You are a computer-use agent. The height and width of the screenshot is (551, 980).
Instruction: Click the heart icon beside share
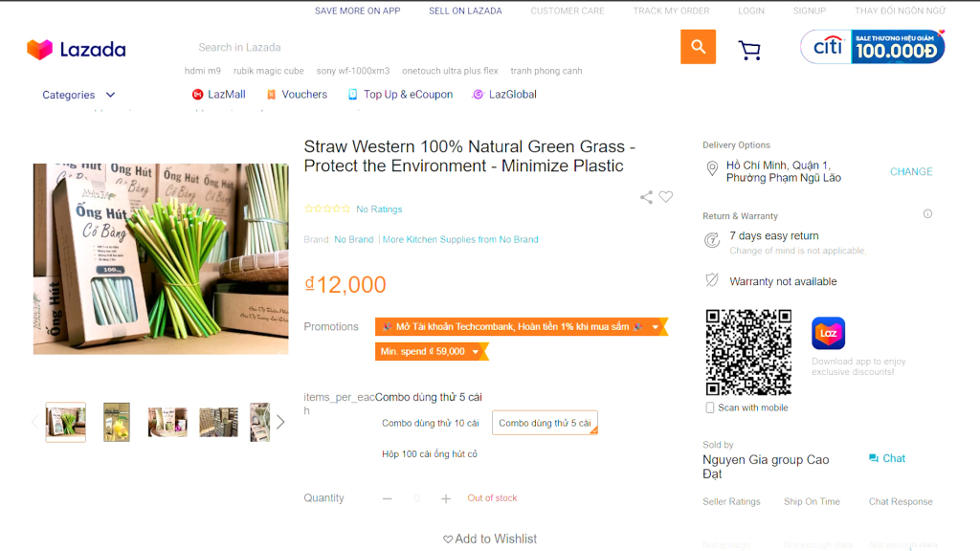[666, 197]
